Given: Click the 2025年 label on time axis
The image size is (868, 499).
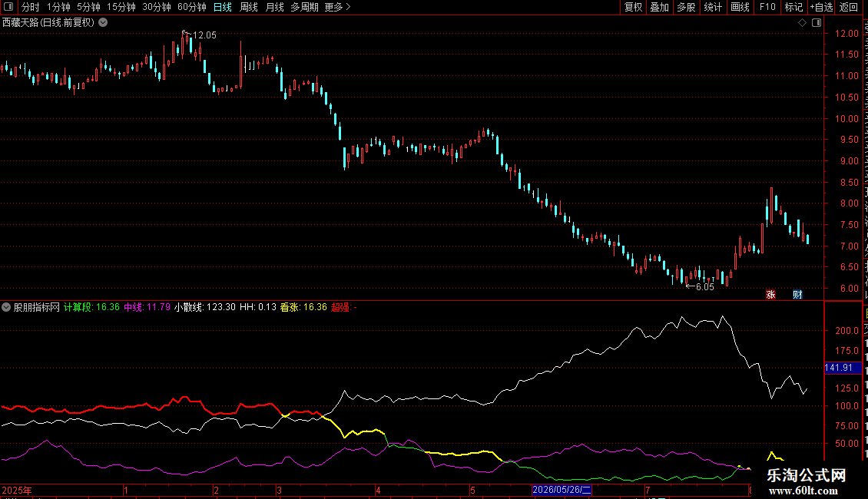Looking at the screenshot, I should [17, 490].
